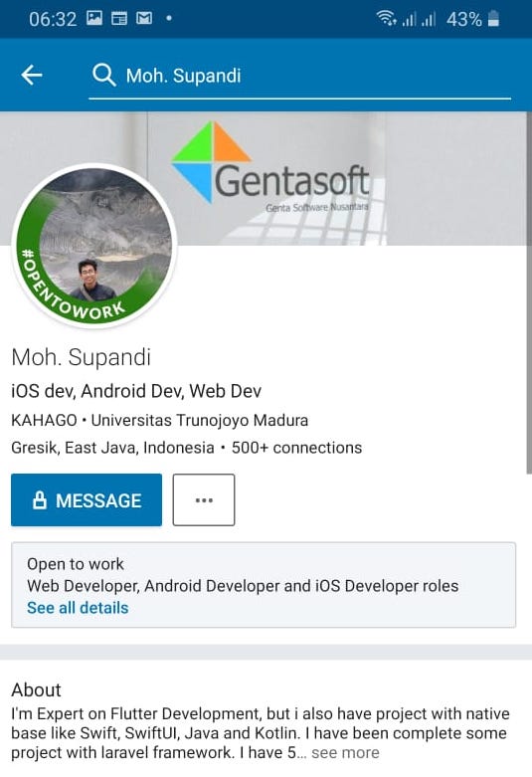This screenshot has height=777, width=532.
Task: Click the page scrollbar on right edge
Action: 529,292
